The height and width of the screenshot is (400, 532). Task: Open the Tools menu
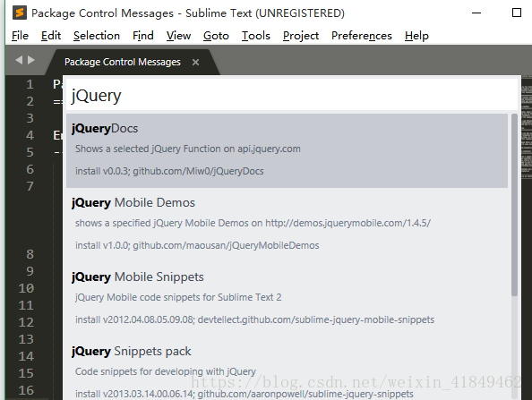point(256,36)
